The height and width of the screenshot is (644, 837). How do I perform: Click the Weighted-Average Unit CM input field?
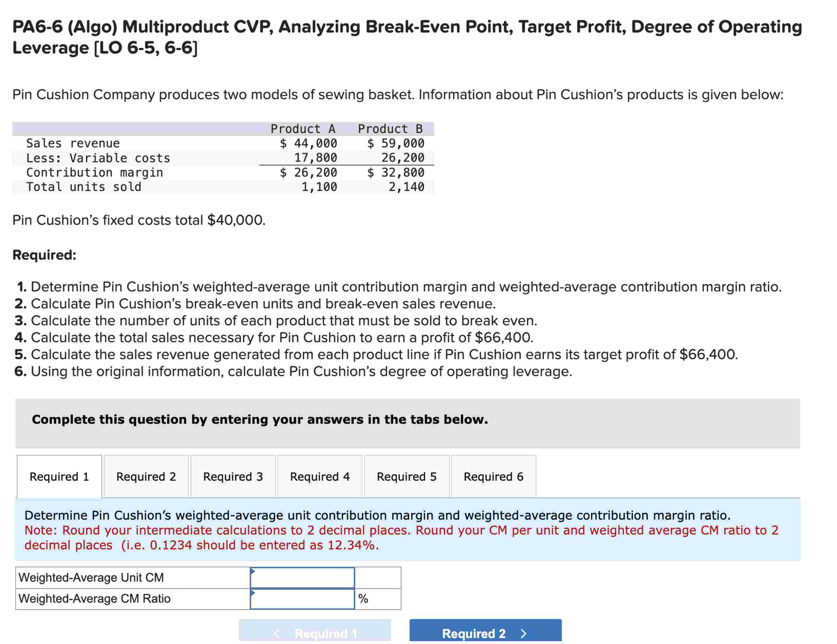pyautogui.click(x=303, y=577)
